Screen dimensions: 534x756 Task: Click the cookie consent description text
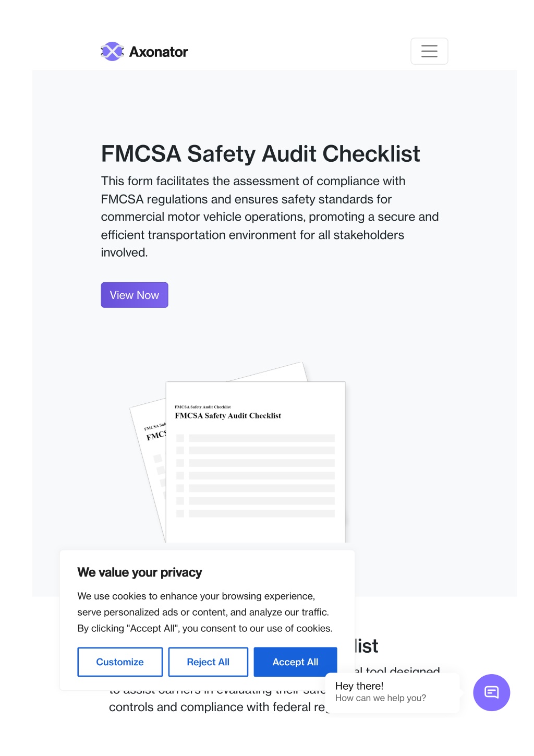pyautogui.click(x=205, y=612)
